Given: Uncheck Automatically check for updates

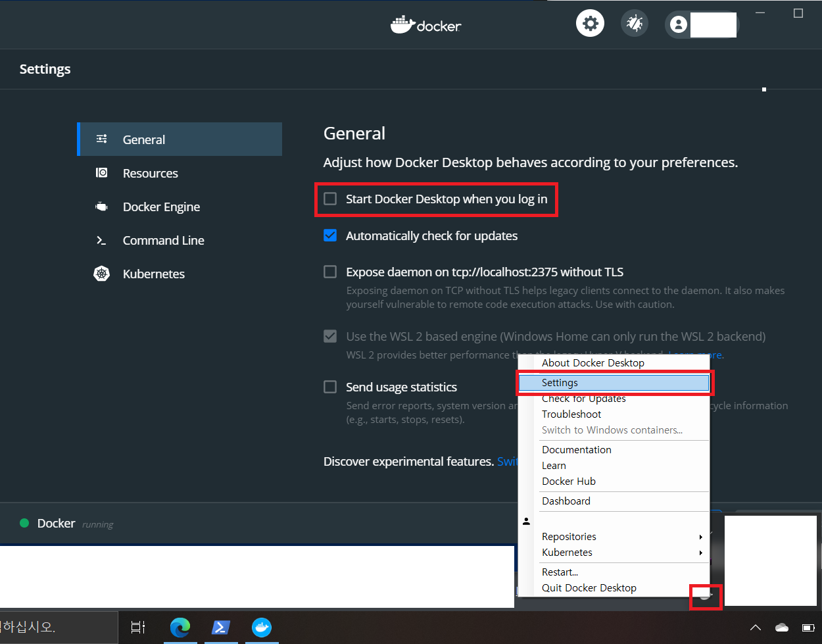Looking at the screenshot, I should tap(330, 235).
